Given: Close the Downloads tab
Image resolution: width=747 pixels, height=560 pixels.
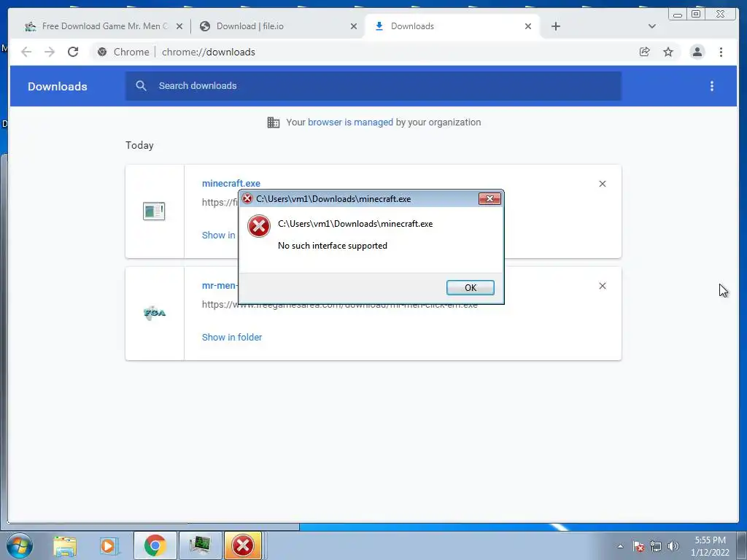Looking at the screenshot, I should (x=528, y=27).
